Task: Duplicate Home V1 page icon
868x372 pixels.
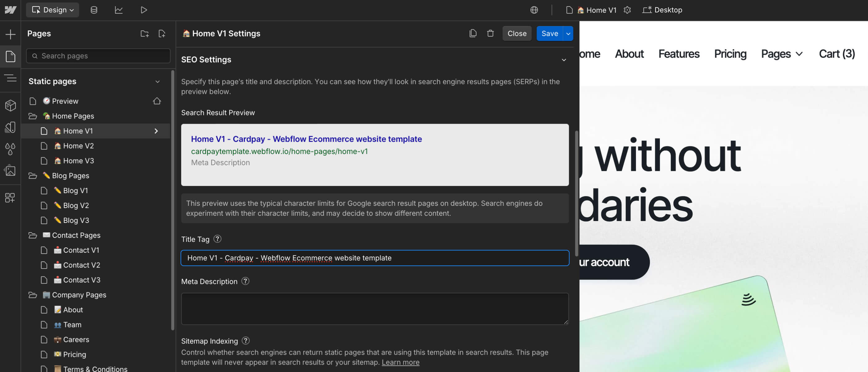Action: pyautogui.click(x=473, y=33)
